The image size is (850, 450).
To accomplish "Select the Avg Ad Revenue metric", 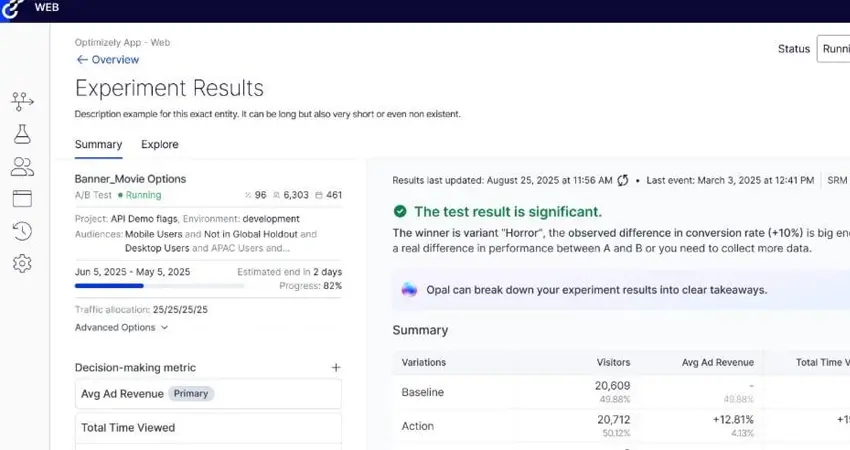I will [x=208, y=394].
